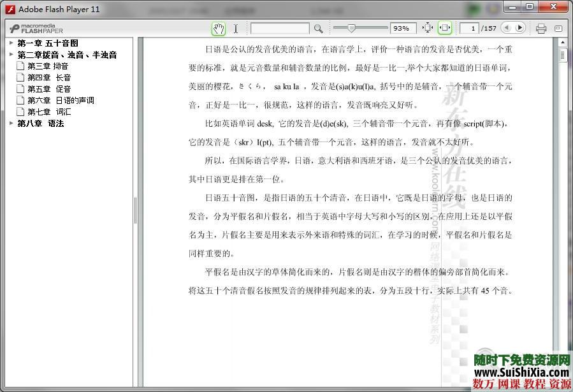
Task: Expand the 第一章 五十音图 outline node
Action: [x=11, y=43]
